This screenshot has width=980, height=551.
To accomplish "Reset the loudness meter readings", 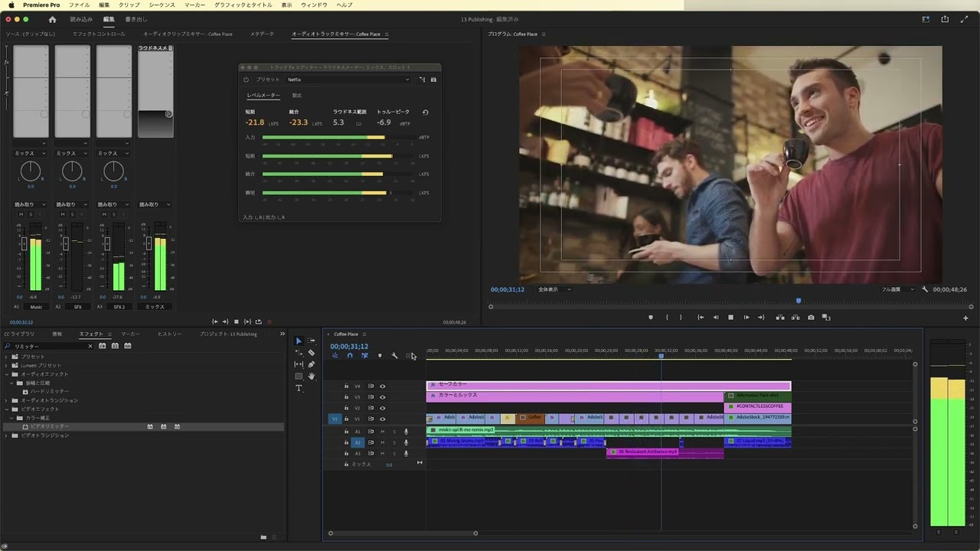I will pyautogui.click(x=425, y=112).
